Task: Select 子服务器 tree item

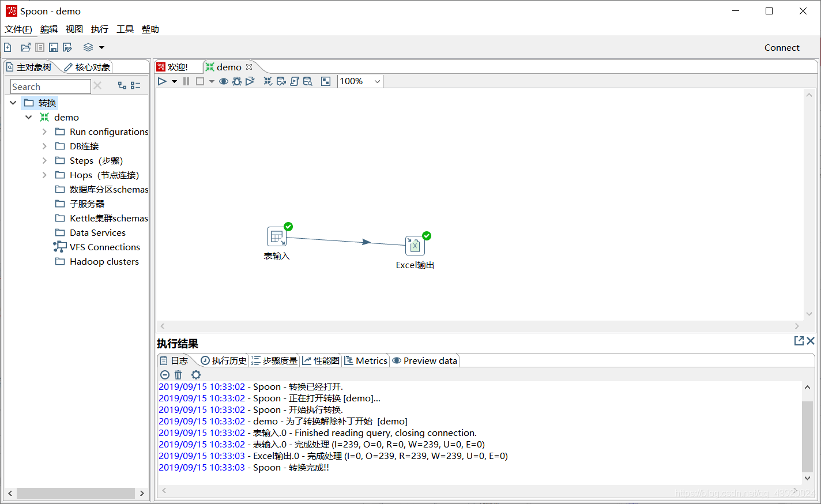Action: coord(87,204)
